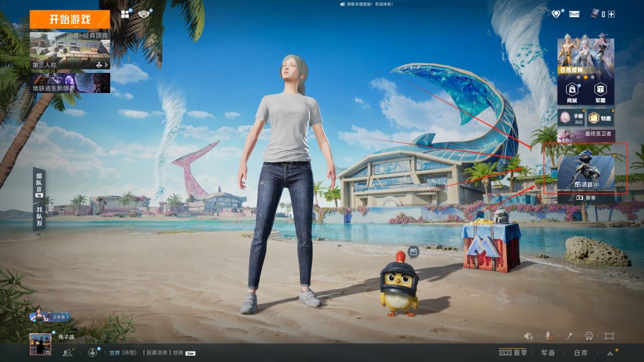644x362 pixels.
Task: Click the fullscreen frame icon
Action: [x=609, y=336]
